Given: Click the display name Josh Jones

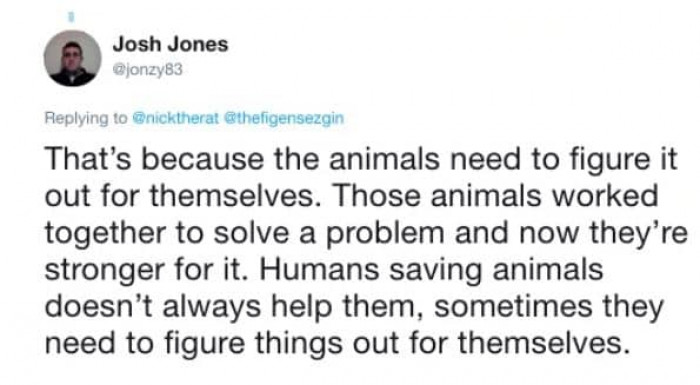Looking at the screenshot, I should pos(170,44).
